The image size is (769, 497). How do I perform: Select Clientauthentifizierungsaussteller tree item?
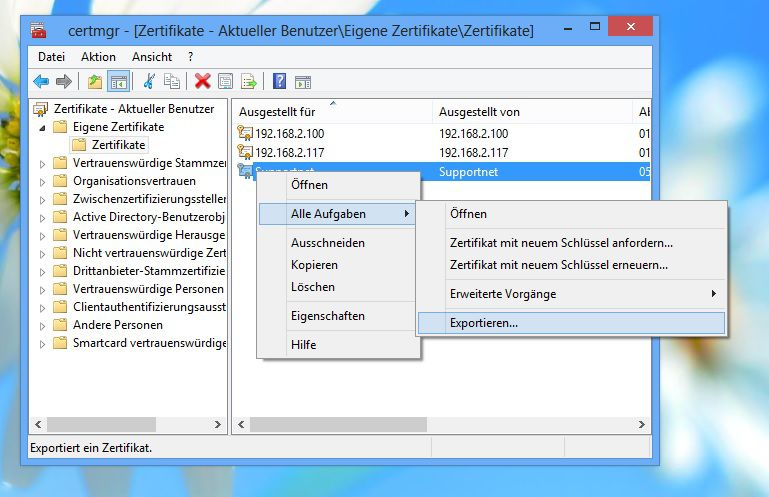(150, 307)
